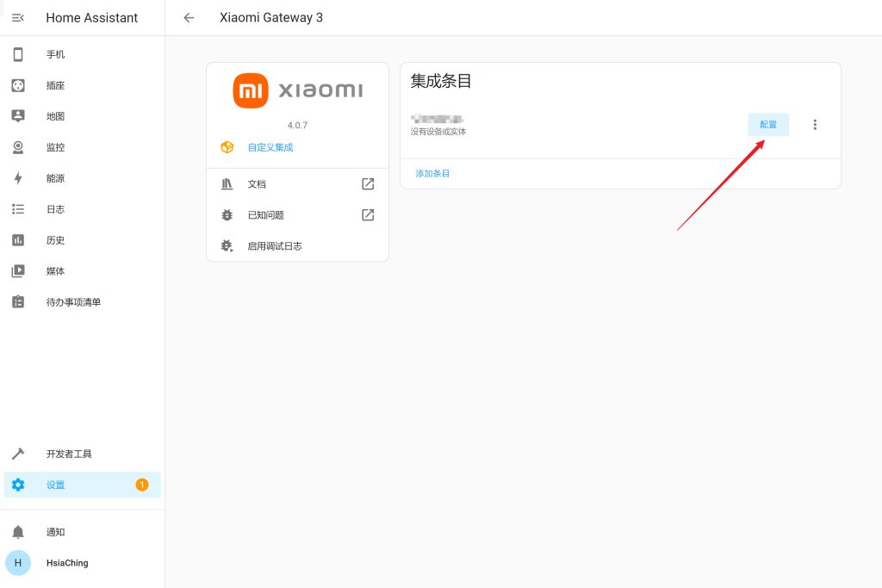
Task: Select 能源 in the sidebar menu
Action: coord(83,178)
